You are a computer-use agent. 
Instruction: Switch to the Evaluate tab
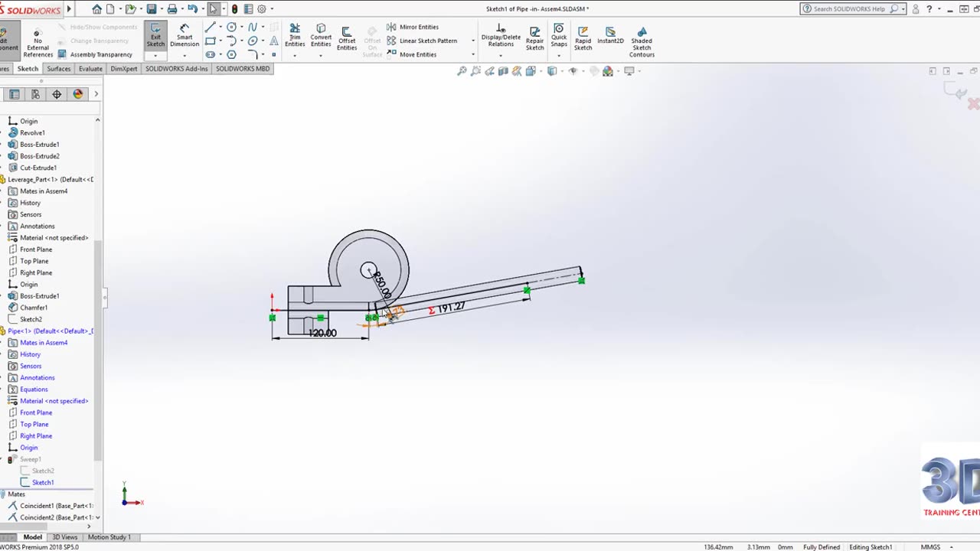[90, 69]
